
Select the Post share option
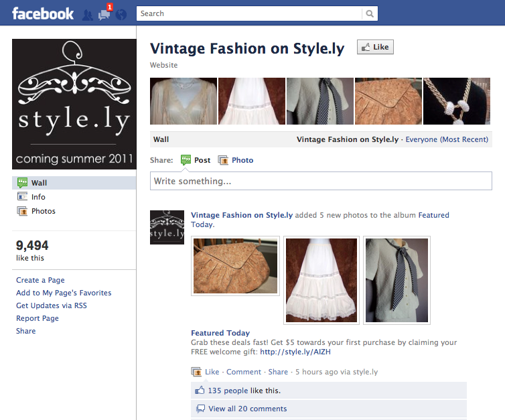coord(196,160)
